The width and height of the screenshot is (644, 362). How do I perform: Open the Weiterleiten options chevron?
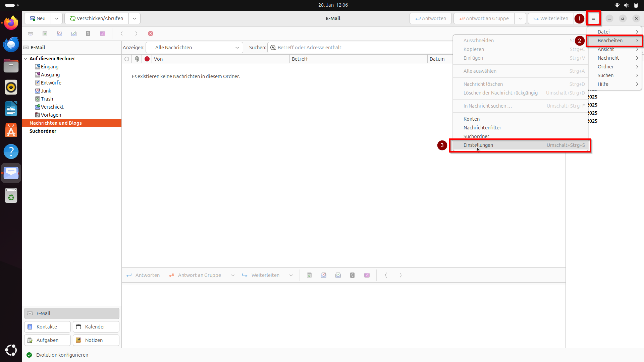tap(291, 275)
